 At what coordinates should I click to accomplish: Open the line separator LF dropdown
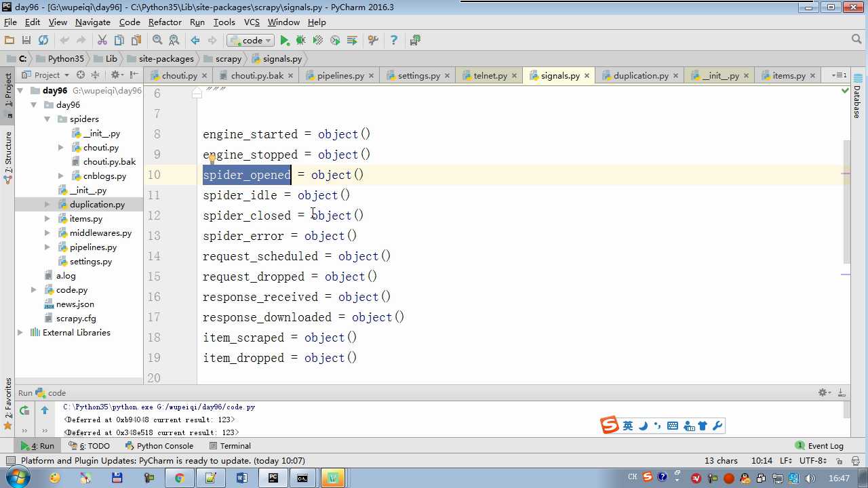786,461
